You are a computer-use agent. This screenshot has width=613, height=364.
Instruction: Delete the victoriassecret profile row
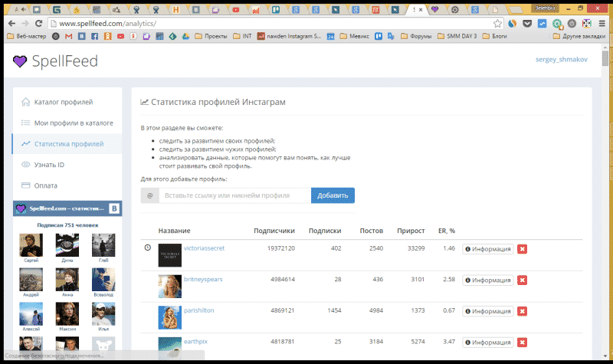522,249
